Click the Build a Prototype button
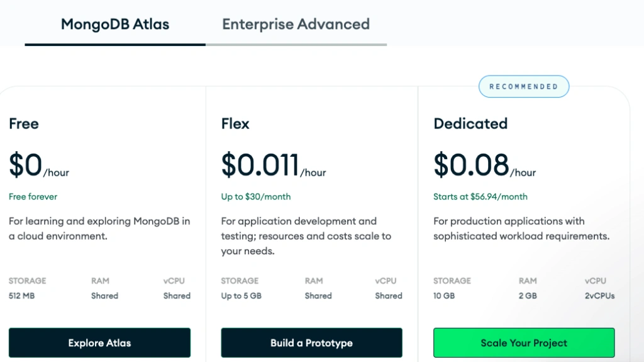This screenshot has height=362, width=644. pyautogui.click(x=311, y=343)
